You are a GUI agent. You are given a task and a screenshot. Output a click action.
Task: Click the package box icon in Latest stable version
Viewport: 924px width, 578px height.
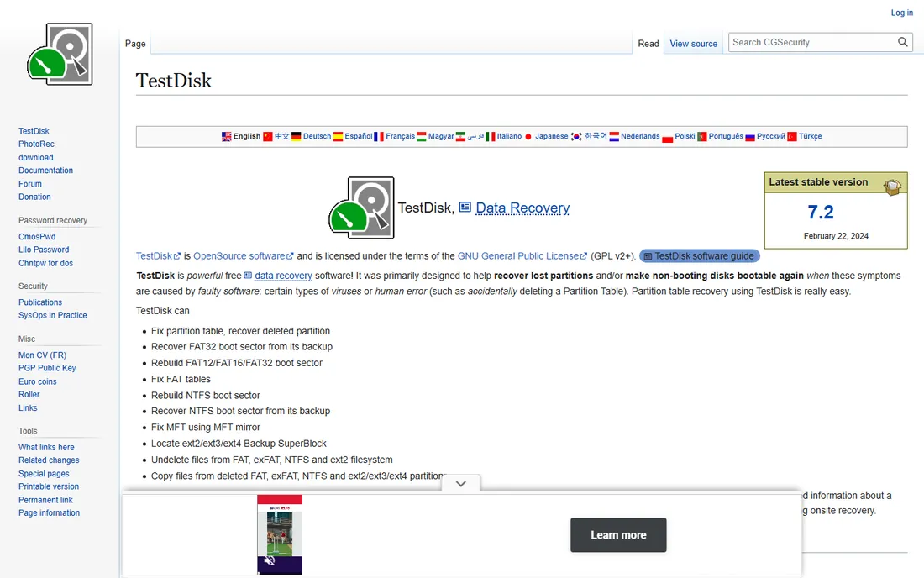point(892,187)
